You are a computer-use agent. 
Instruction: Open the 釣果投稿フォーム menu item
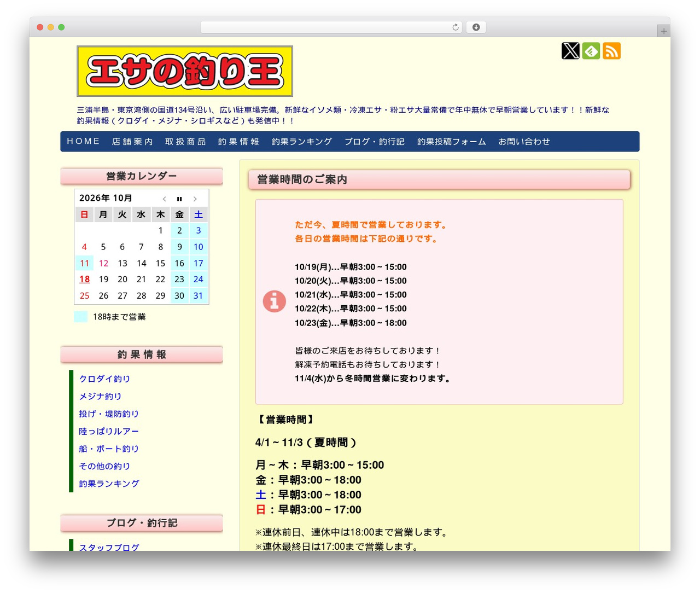(452, 142)
